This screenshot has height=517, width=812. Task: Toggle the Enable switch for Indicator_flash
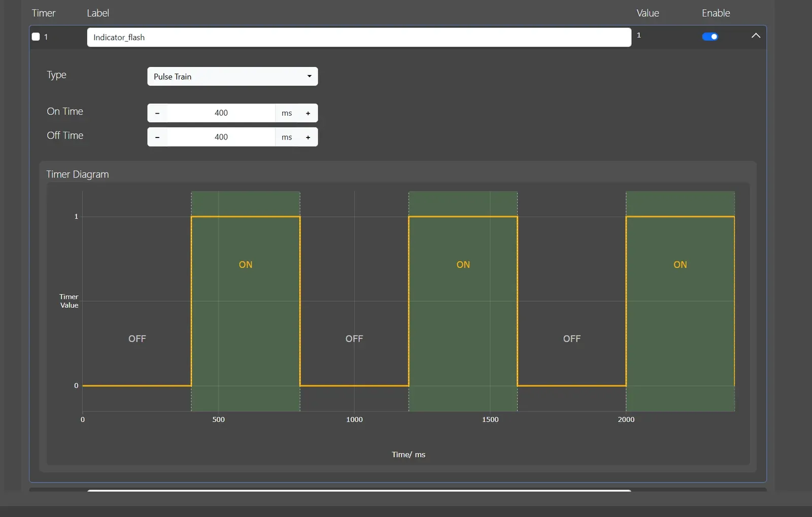(x=710, y=37)
